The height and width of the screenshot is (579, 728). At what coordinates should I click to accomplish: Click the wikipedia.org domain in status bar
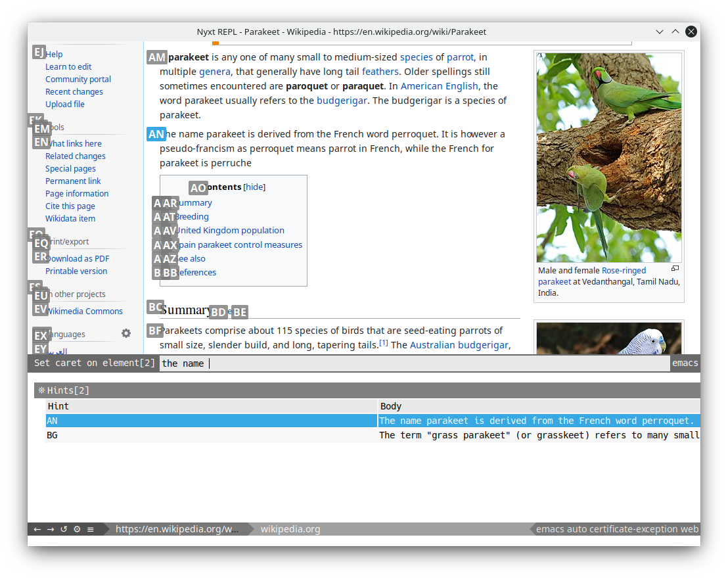[290, 529]
